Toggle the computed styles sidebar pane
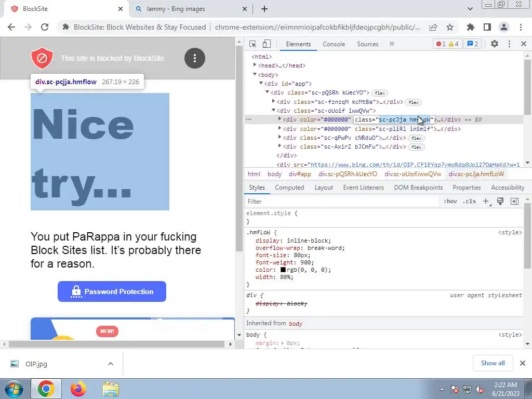The image size is (532, 399). click(514, 202)
